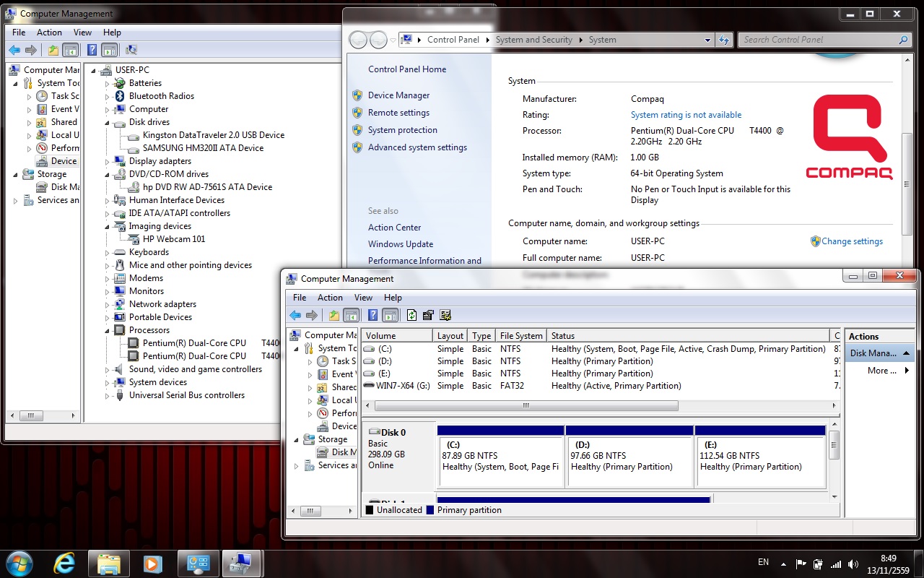Open Action menu in Device Manager window
The width and height of the screenshot is (924, 578).
click(x=49, y=33)
